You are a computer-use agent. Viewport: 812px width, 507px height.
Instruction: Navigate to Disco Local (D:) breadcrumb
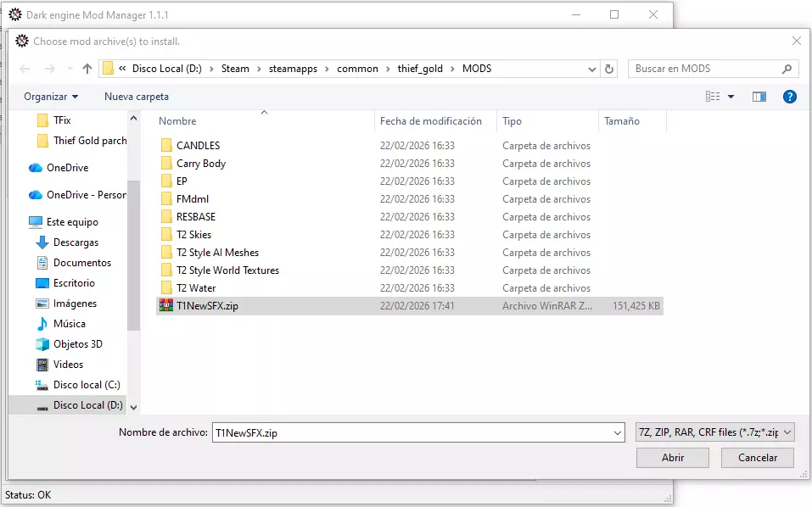[x=167, y=69]
